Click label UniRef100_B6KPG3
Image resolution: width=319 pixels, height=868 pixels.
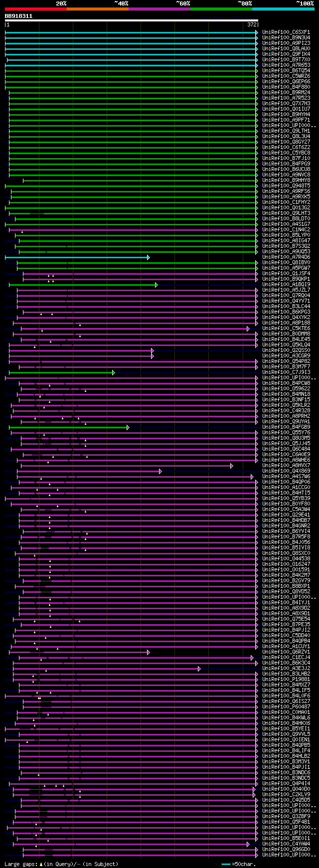(x=286, y=312)
